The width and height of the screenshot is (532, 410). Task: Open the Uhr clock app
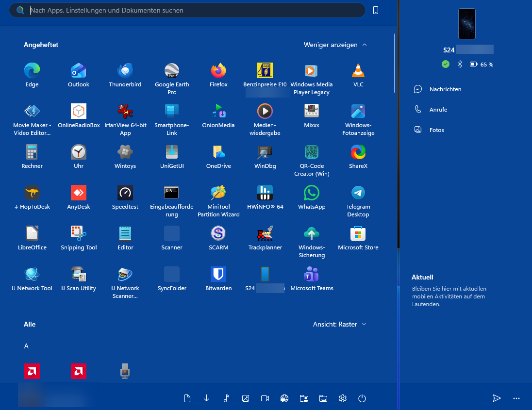pos(78,157)
